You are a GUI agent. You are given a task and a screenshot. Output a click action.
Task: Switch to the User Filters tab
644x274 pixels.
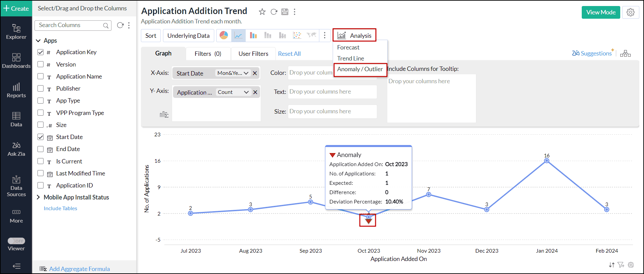(x=253, y=54)
